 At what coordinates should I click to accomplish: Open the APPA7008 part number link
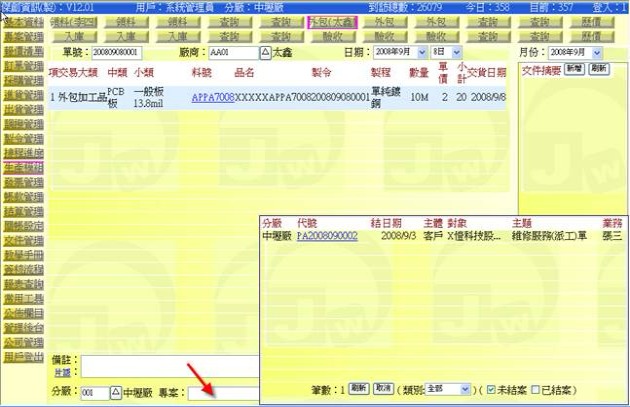point(212,97)
